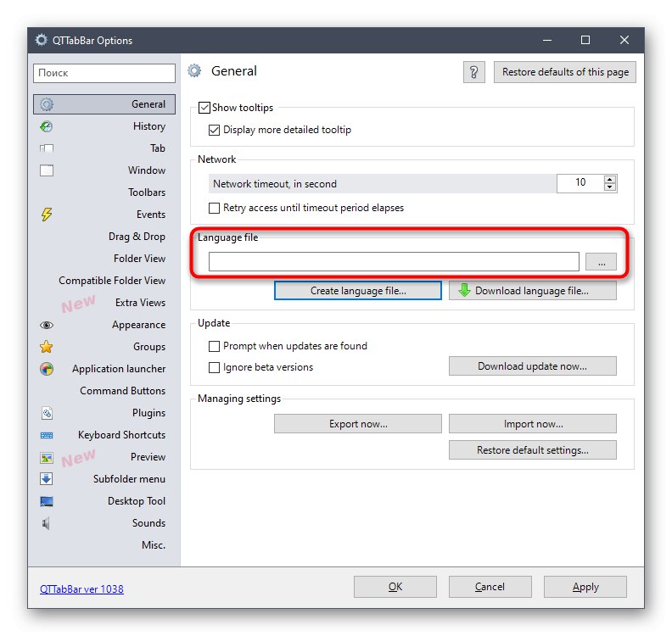The image size is (672, 636).
Task: Open the History settings page
Action: coord(104,126)
